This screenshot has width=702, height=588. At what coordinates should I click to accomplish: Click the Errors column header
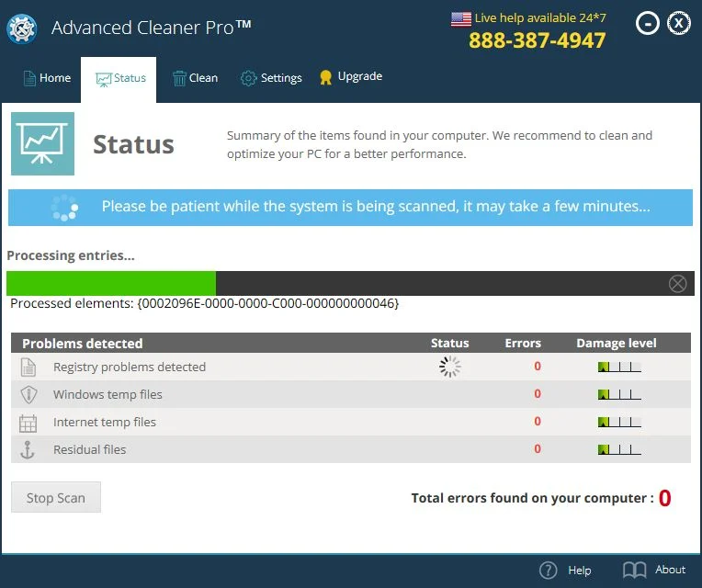[x=523, y=344]
